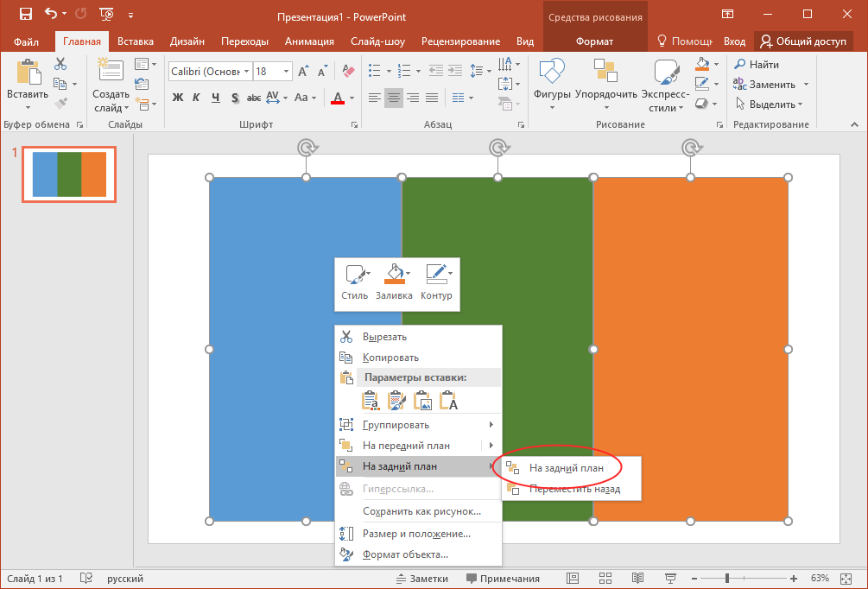Choose Формат объекта from context menu
The width and height of the screenshot is (868, 589).
click(x=419, y=554)
